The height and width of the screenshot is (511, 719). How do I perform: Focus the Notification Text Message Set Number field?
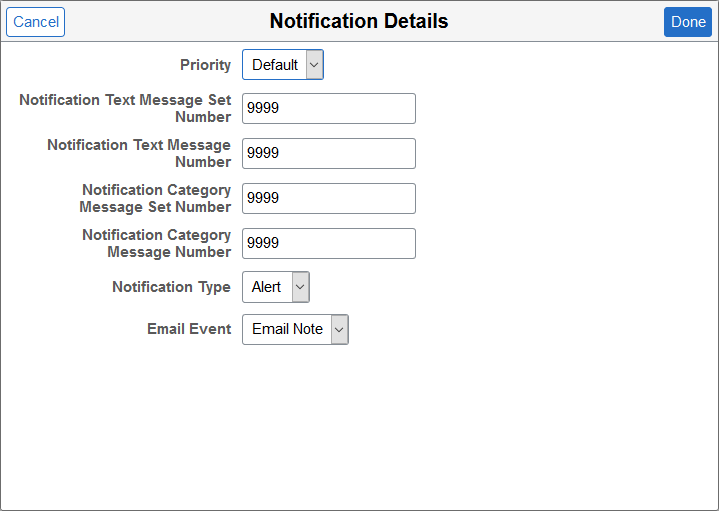coord(328,108)
